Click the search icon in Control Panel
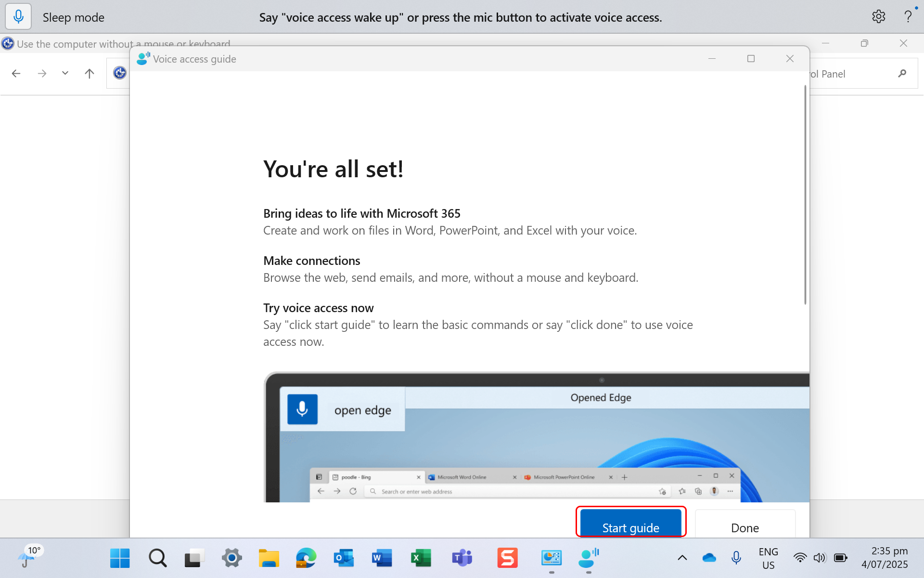924x578 pixels. pos(902,74)
